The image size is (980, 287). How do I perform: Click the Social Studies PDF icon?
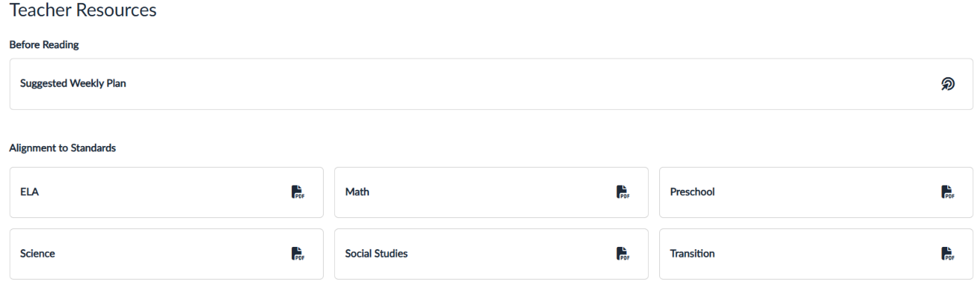pyautogui.click(x=623, y=254)
